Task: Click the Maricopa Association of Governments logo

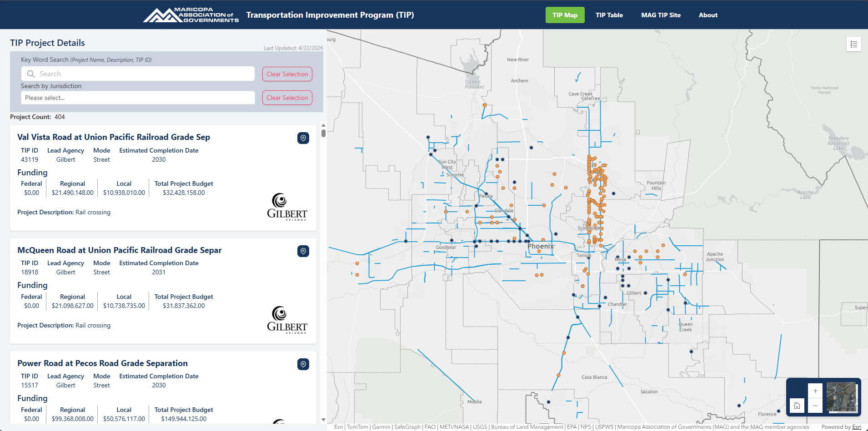Action: pos(191,15)
